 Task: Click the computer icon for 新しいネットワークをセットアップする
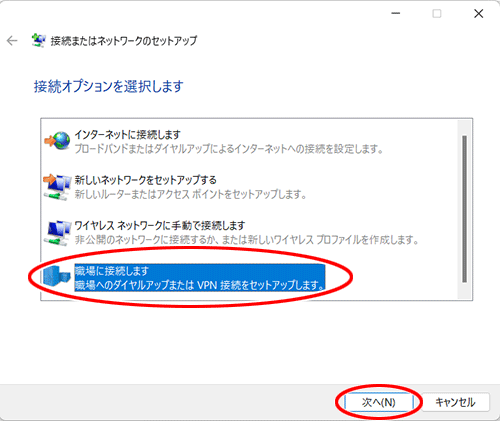(57, 187)
